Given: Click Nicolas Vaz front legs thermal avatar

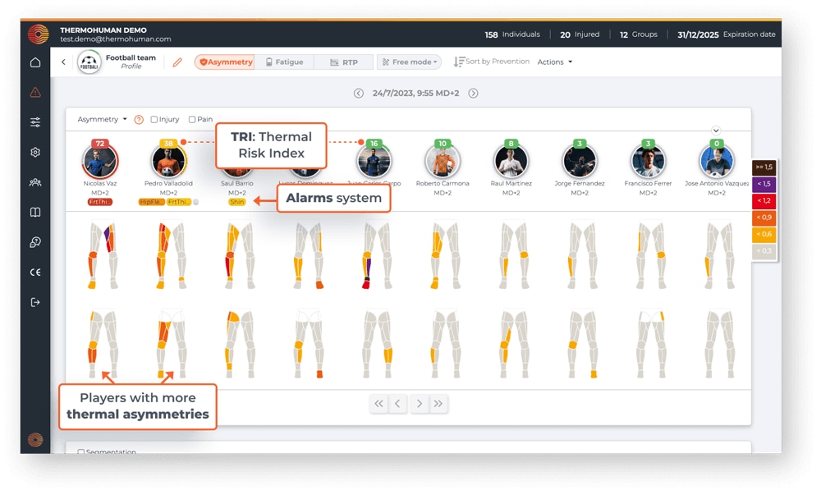Looking at the screenshot, I should coord(102,255).
